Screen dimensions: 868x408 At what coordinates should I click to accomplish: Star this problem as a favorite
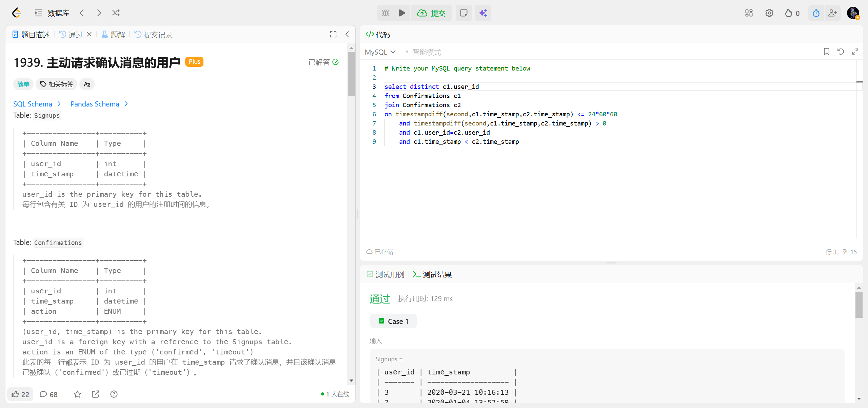(x=77, y=394)
